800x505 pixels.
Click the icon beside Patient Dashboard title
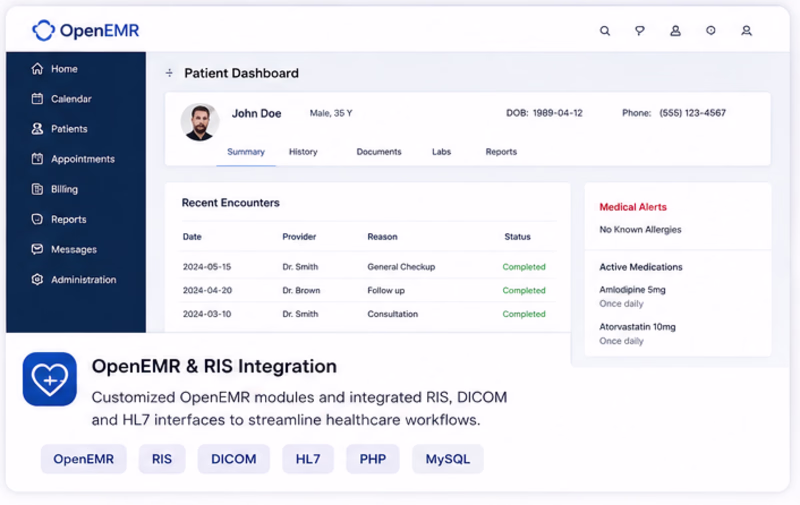coord(169,73)
